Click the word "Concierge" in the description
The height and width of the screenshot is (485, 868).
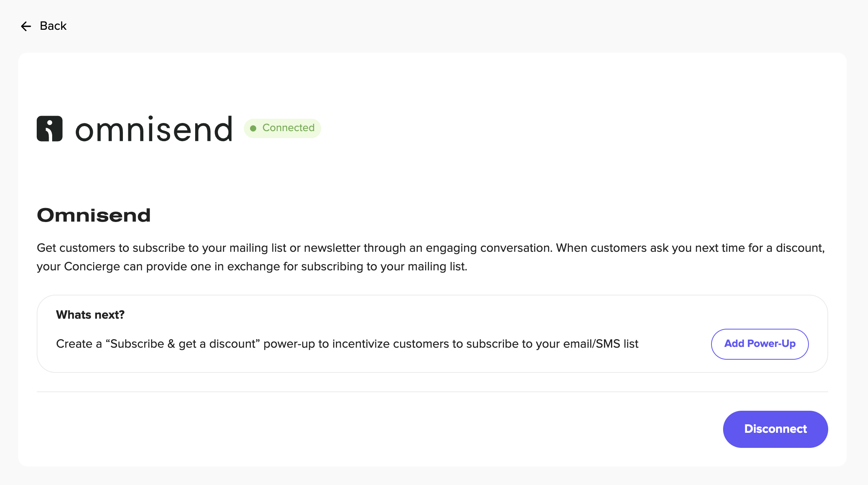click(x=92, y=266)
